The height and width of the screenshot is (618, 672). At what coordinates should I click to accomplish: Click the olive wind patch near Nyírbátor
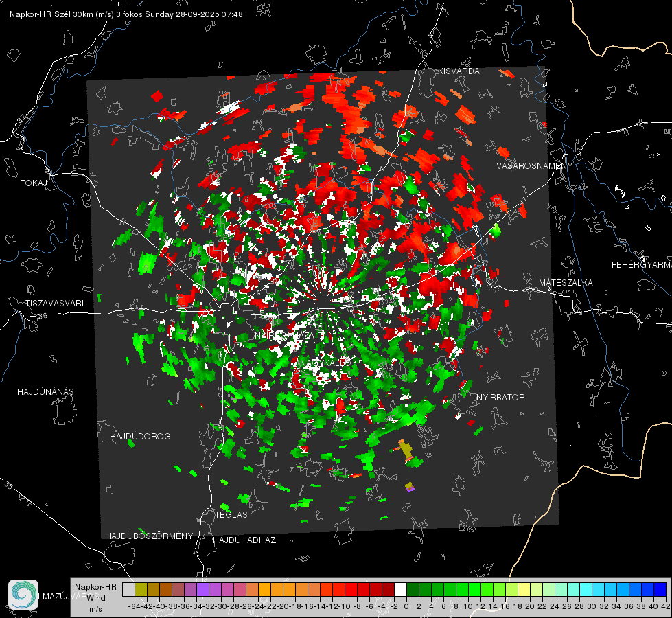point(406,450)
